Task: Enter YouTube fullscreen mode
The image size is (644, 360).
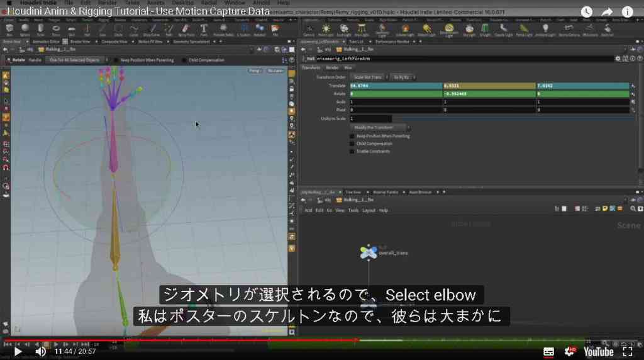Action: click(x=627, y=352)
